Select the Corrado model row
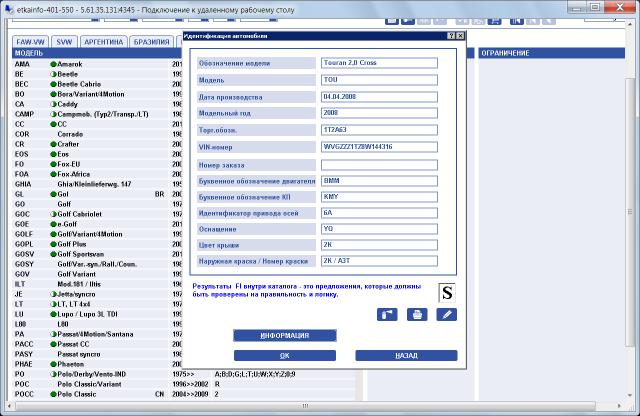This screenshot has width=640, height=416. (x=97, y=134)
